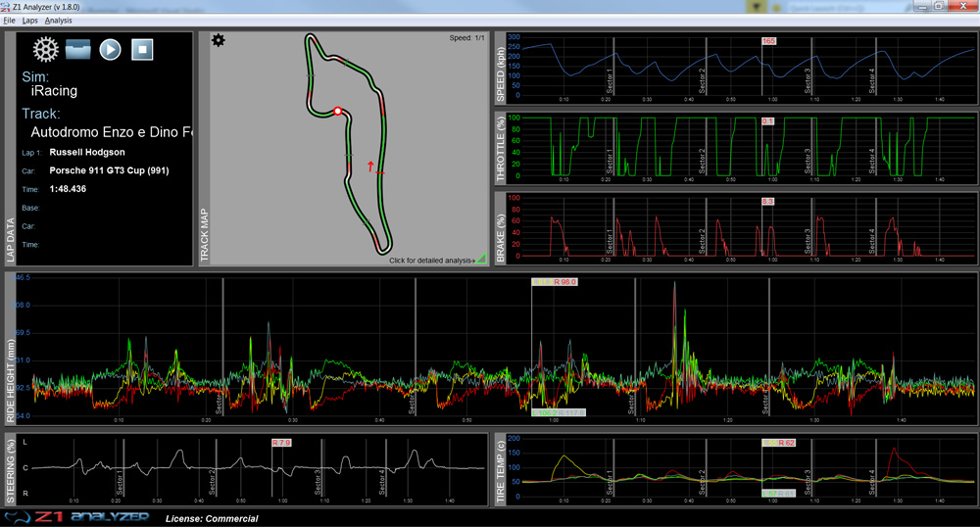The width and height of the screenshot is (980, 527).
Task: Start lap replay with the play button
Action: coord(111,49)
